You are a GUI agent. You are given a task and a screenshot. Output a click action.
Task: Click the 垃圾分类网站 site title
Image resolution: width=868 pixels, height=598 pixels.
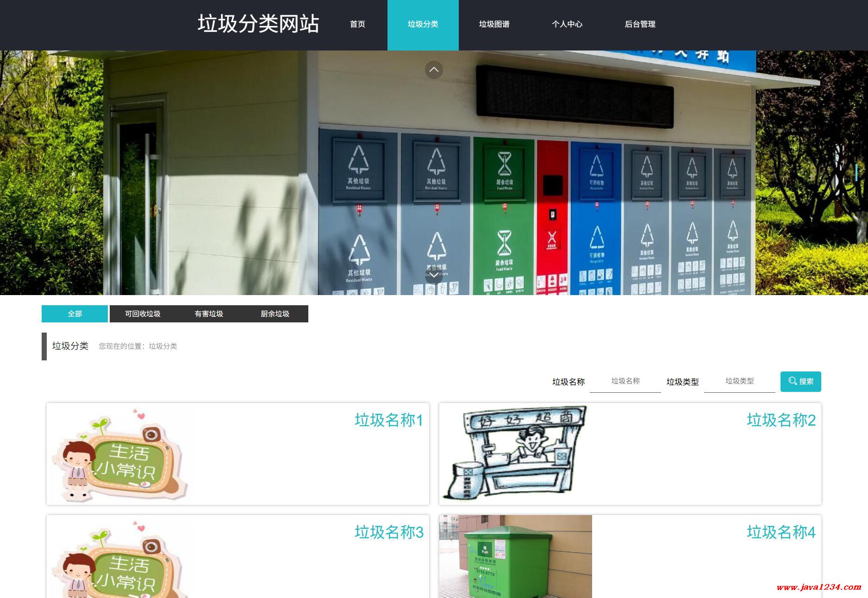coord(258,24)
